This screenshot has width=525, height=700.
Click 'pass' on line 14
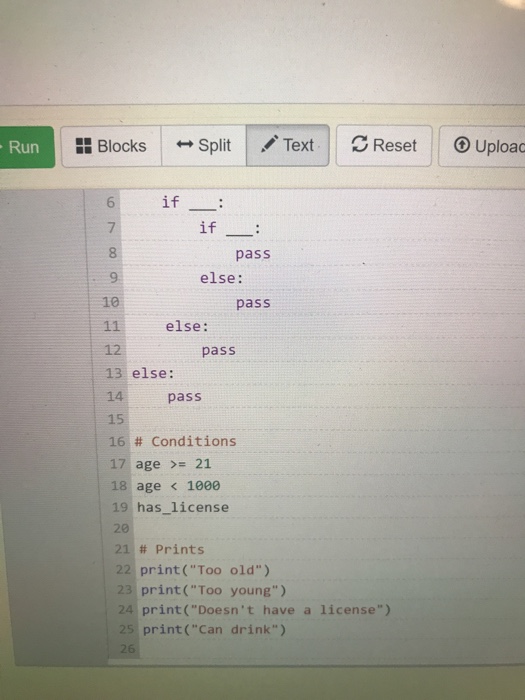184,396
